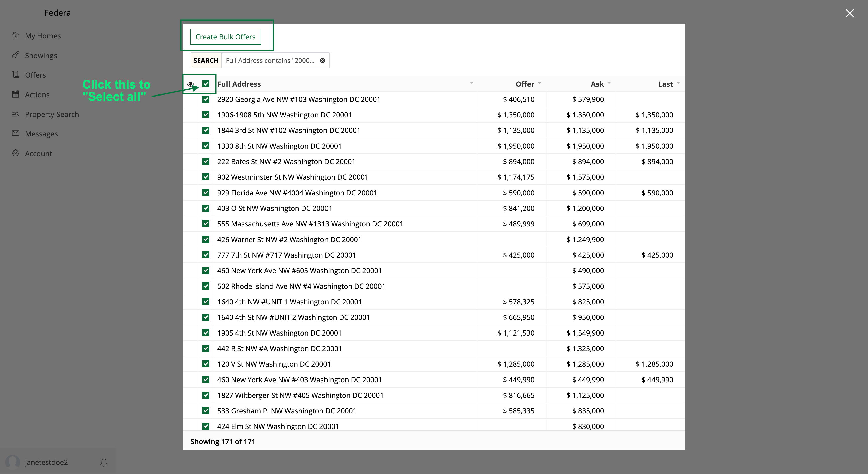Viewport: 868px width, 474px height.
Task: Click the Property Search magnifier icon
Action: coord(16,114)
